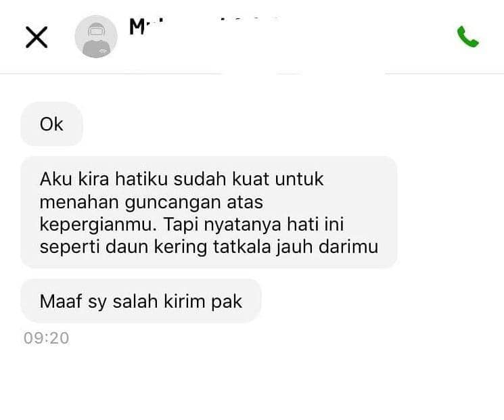
Task: Open the driver's helmet avatar picture
Action: click(x=96, y=37)
